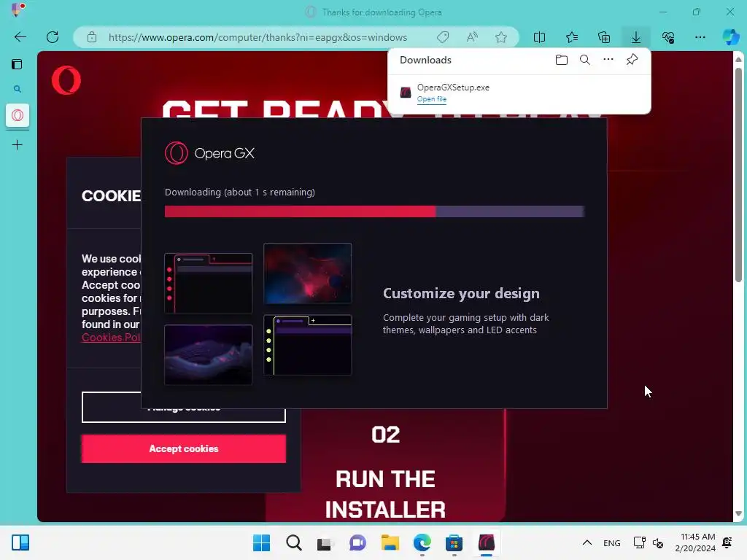Search downloads using the magnifier icon
Screen dimensions: 747x560
coord(585,60)
